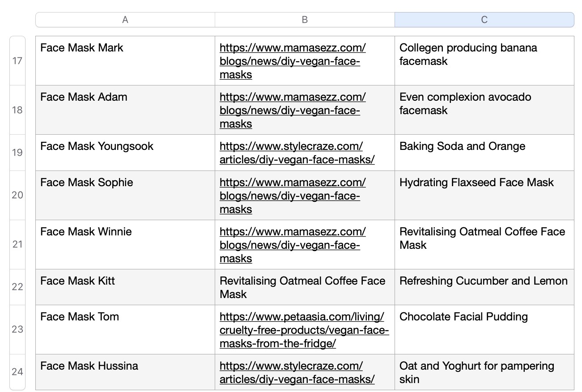Click 'Collegen producing banana facemask' cell
Screen dimensions: 582x392
tap(484, 61)
